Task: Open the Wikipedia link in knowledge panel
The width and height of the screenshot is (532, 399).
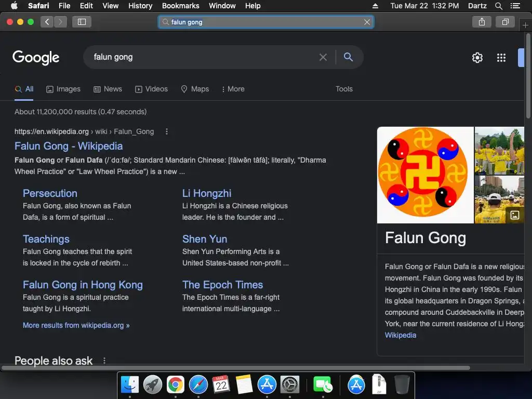Action: 401,335
